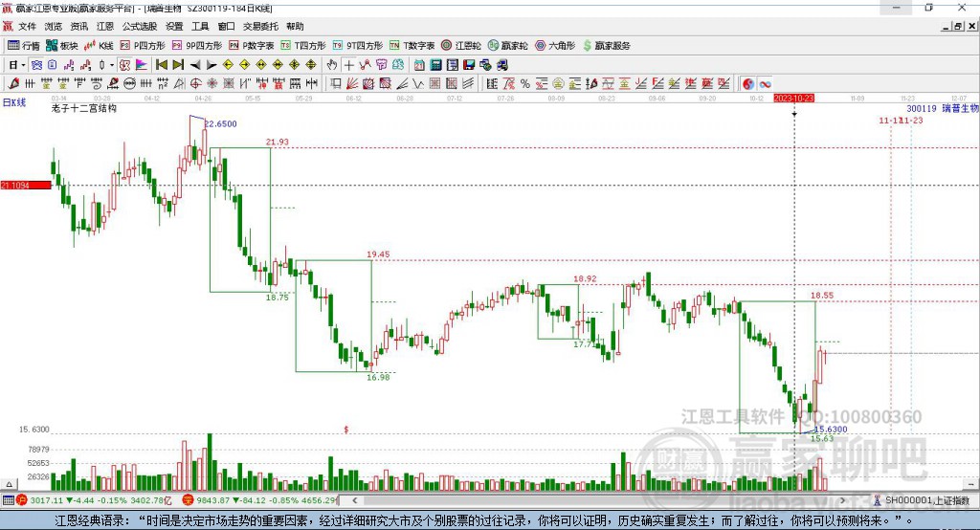Click the first yellow diamond arrow icon
Viewport: 980px width, 530px height.
point(228,65)
